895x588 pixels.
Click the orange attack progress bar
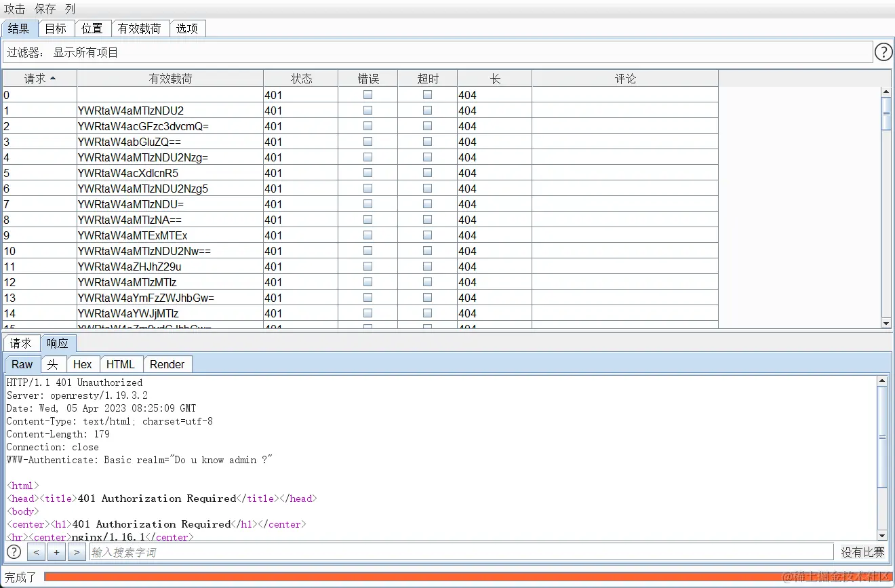pyautogui.click(x=467, y=577)
